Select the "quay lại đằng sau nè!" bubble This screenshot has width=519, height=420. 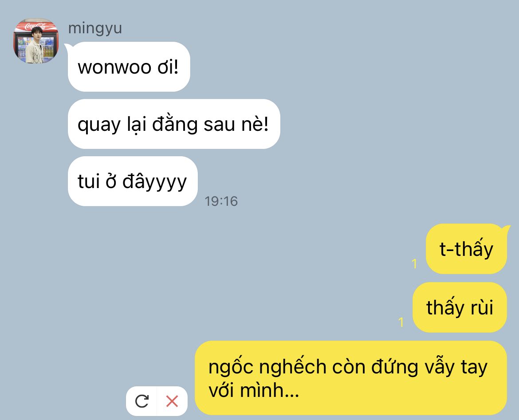point(174,124)
